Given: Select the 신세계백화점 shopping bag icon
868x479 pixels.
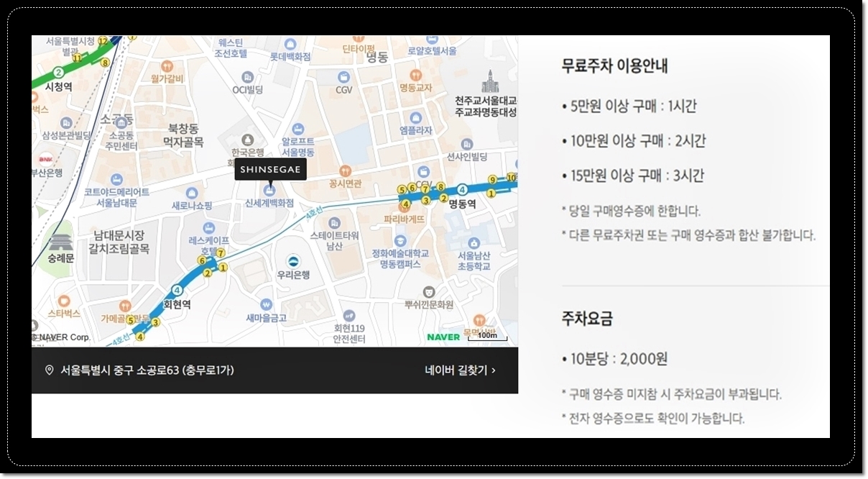Looking at the screenshot, I should (x=269, y=191).
